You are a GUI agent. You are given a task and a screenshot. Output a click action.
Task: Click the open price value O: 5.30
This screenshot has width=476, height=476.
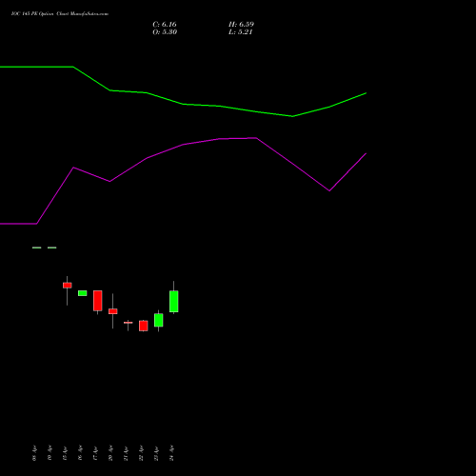(165, 32)
